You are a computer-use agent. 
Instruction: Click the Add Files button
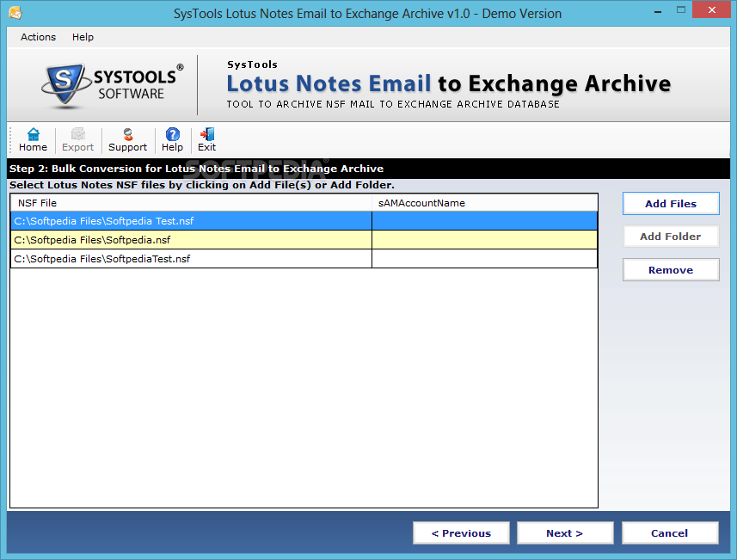pyautogui.click(x=671, y=204)
